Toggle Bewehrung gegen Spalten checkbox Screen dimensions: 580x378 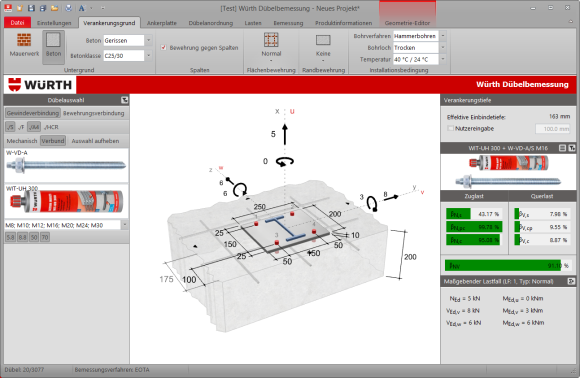click(163, 48)
